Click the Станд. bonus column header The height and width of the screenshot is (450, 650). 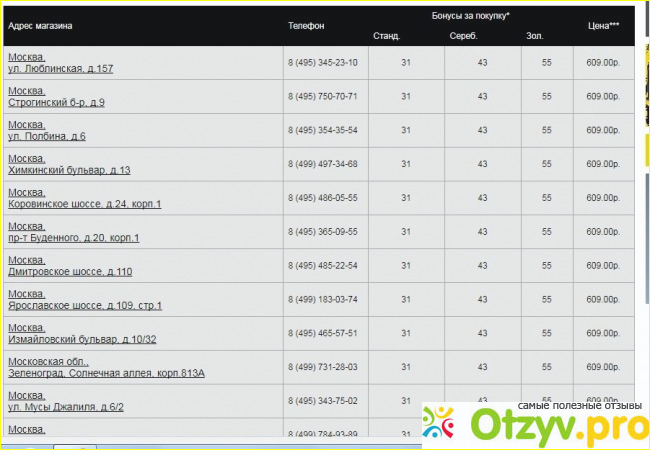[x=387, y=36]
